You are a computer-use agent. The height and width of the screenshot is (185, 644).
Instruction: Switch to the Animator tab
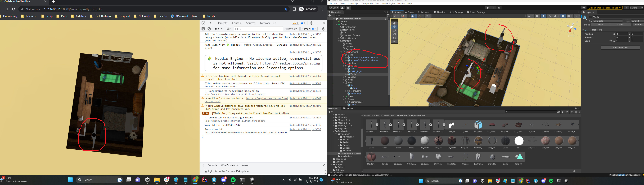pyautogui.click(x=424, y=12)
